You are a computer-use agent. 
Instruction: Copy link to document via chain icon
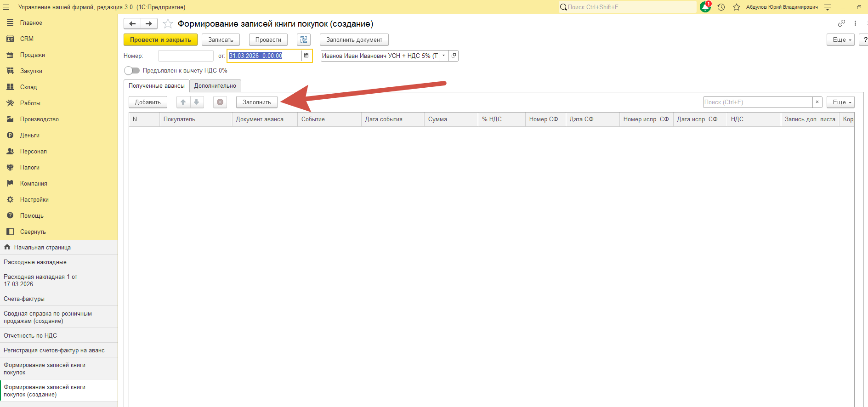(x=841, y=23)
